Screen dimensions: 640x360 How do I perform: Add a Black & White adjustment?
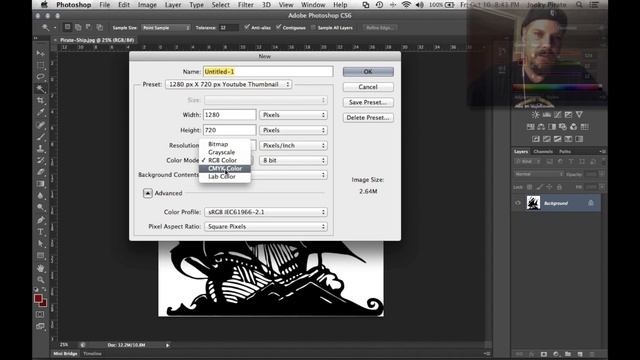click(x=552, y=127)
